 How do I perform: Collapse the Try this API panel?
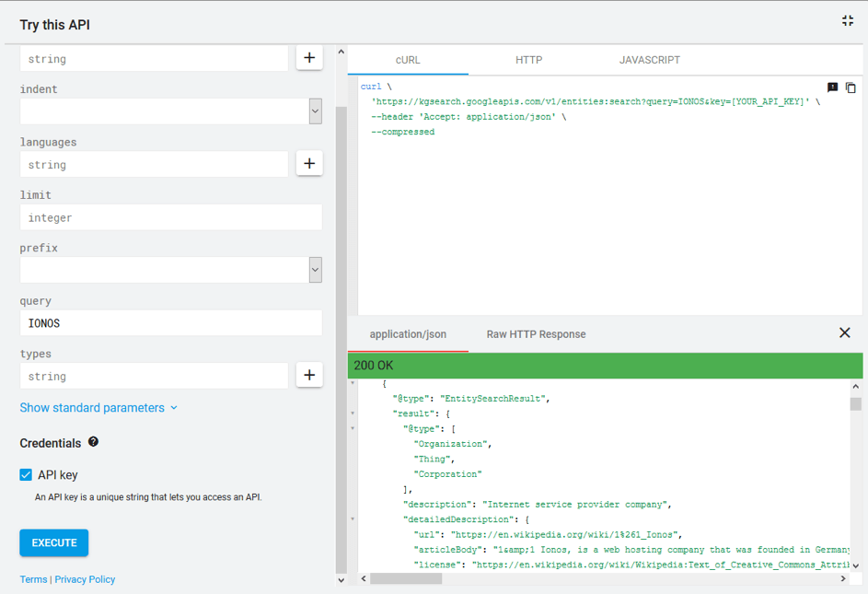tap(848, 21)
